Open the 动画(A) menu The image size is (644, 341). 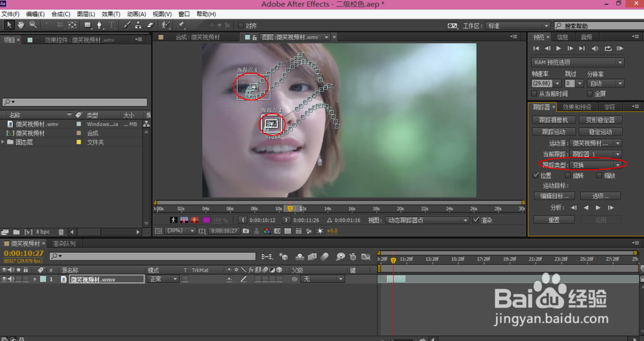tap(137, 14)
